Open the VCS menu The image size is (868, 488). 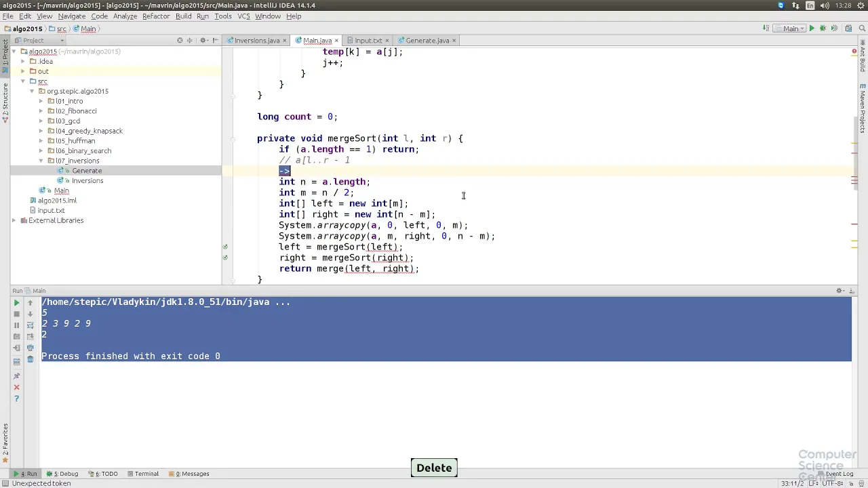tap(243, 16)
